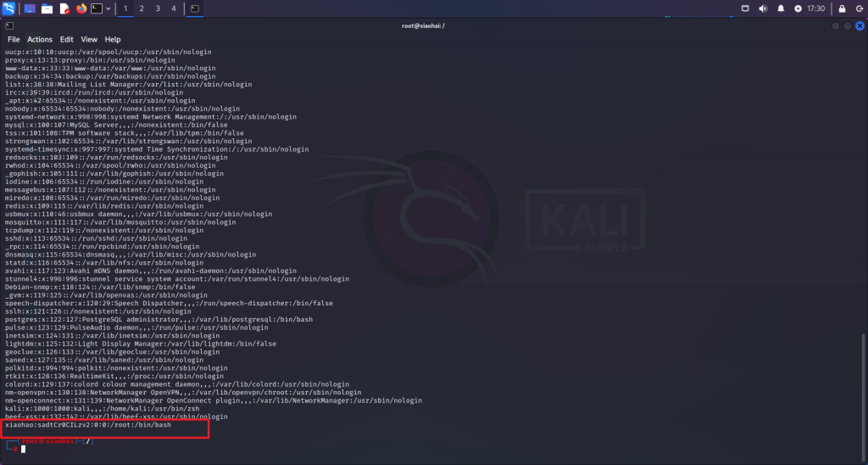Screen dimensions: 868x465
Task: Click the Debian-snmp passwd line
Action: coord(100,287)
